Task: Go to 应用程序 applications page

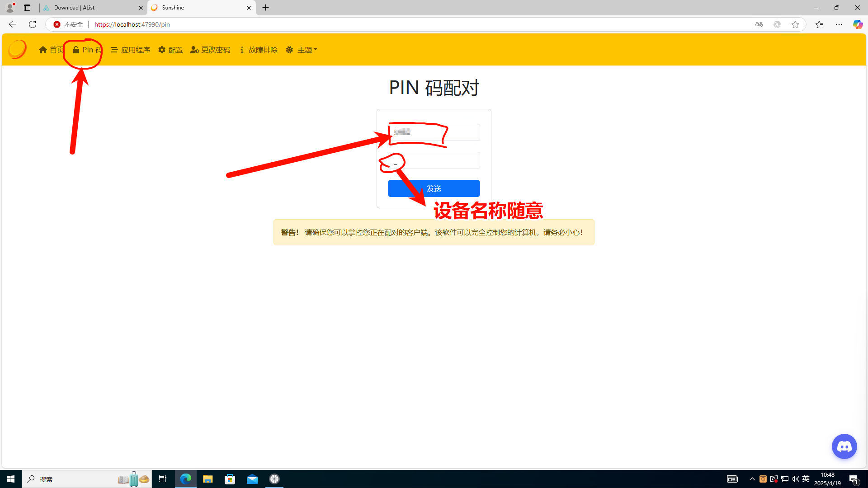Action: coord(130,50)
